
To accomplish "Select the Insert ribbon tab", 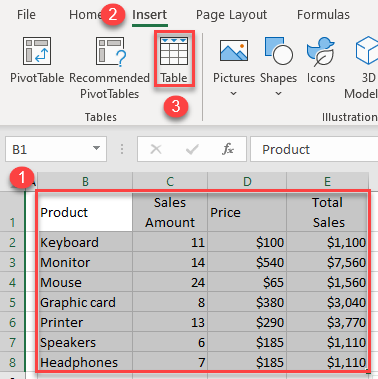I will [x=149, y=15].
